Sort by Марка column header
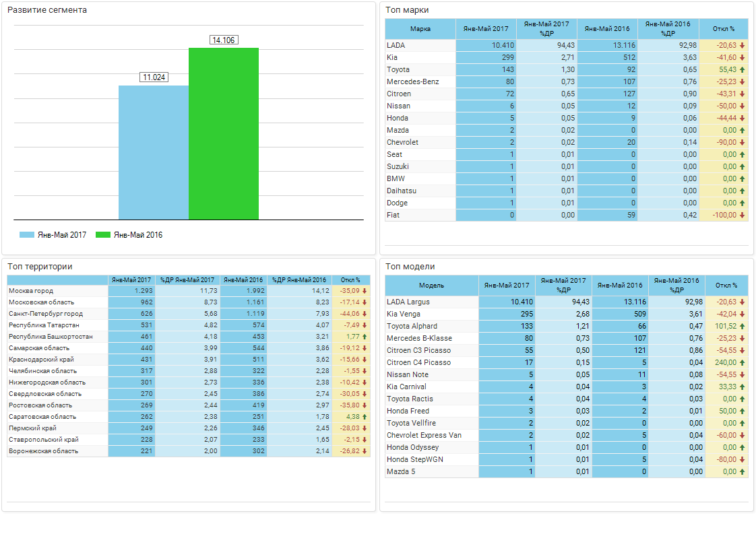This screenshot has height=534, width=756. (420, 29)
